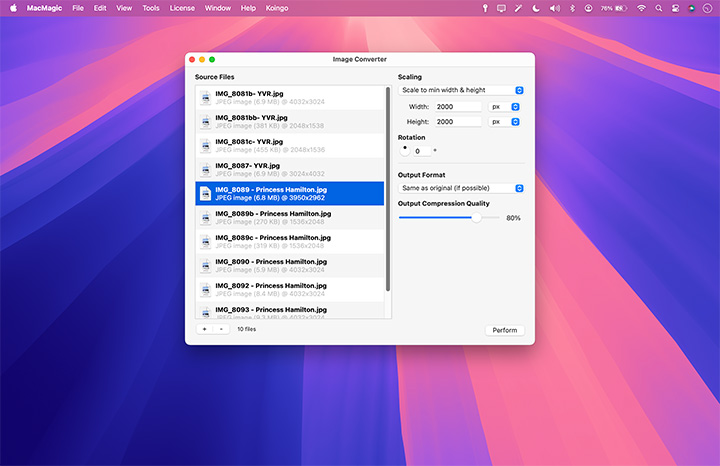Click the Bluetooth icon in menu bar

pos(571,8)
